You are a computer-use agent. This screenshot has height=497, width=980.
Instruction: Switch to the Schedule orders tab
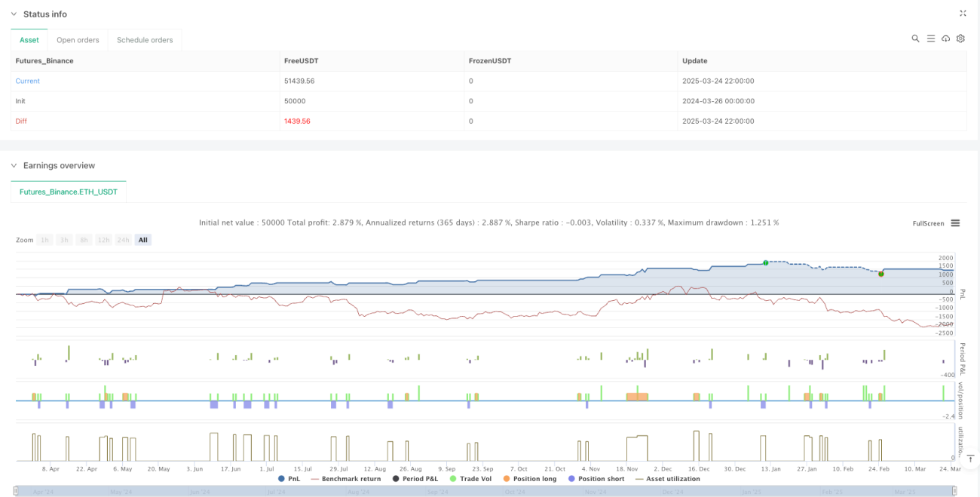[145, 40]
